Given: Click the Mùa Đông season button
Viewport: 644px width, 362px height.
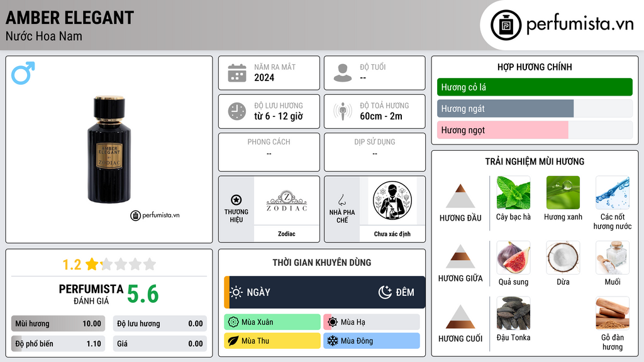Looking at the screenshot, I should 372,341.
